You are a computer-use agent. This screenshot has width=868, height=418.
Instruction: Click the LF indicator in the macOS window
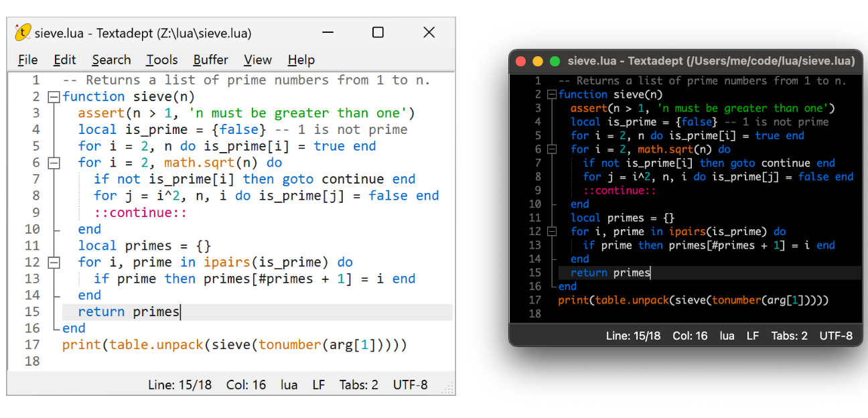coord(752,336)
